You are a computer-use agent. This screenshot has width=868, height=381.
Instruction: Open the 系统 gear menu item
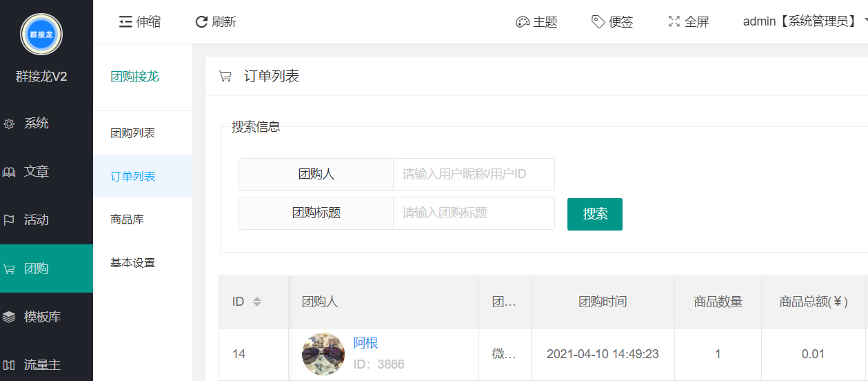click(46, 124)
